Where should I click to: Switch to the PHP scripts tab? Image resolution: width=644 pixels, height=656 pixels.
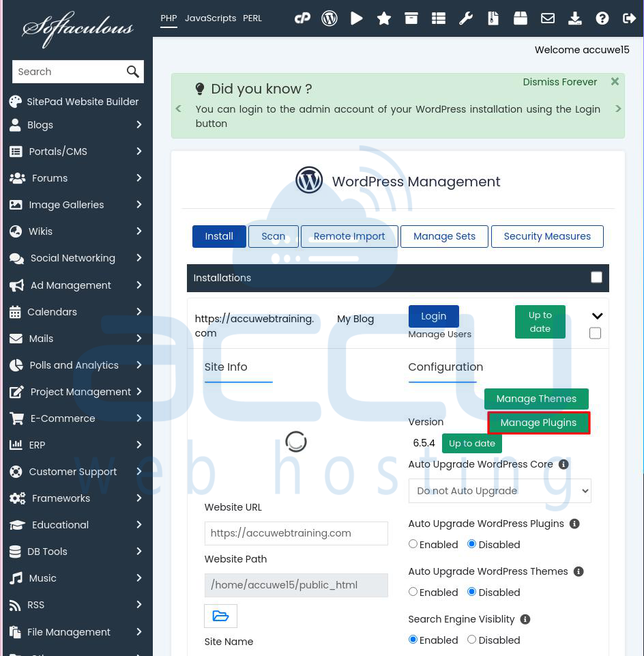[169, 18]
